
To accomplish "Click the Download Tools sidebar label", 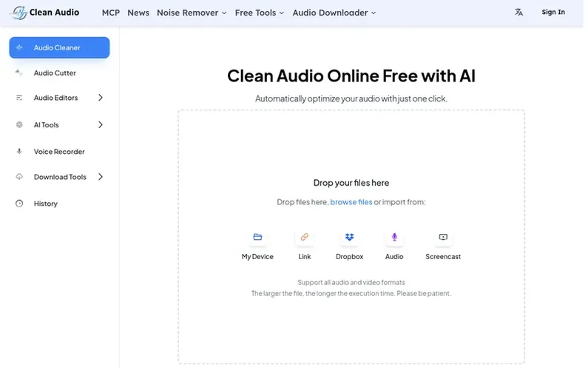I will 60,177.
